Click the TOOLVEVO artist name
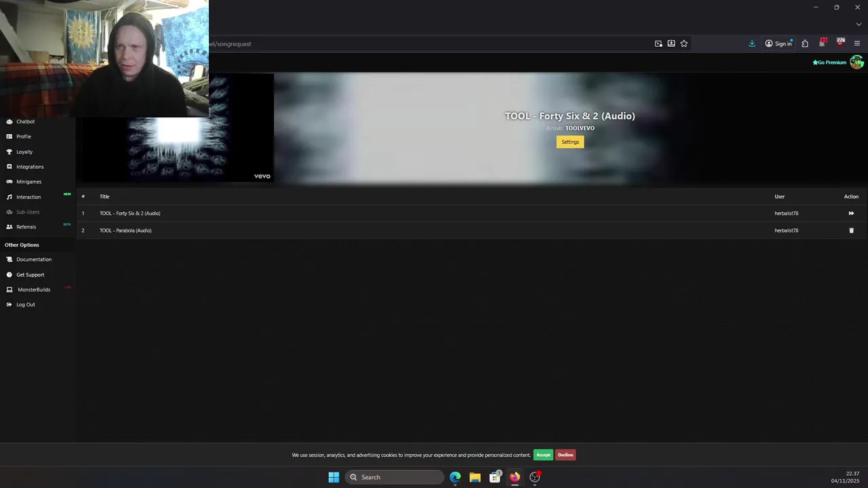The width and height of the screenshot is (868, 488). [x=580, y=128]
